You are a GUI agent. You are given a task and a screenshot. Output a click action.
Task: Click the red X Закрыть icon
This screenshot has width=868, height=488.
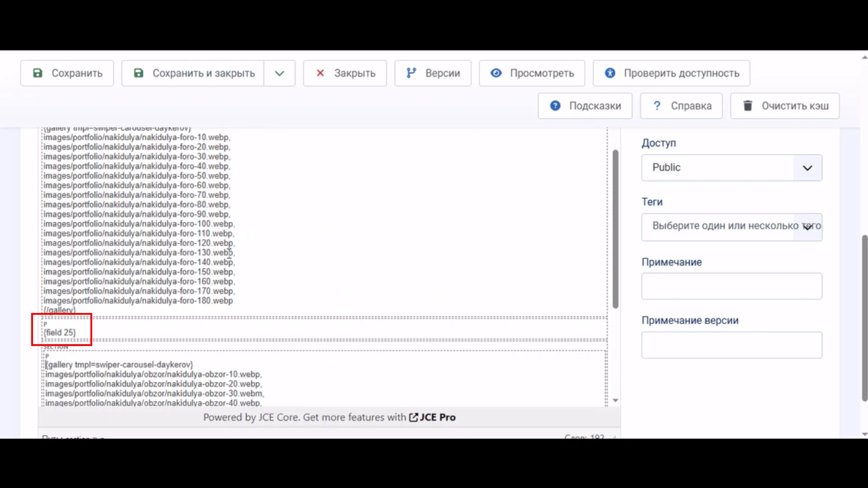tap(320, 73)
